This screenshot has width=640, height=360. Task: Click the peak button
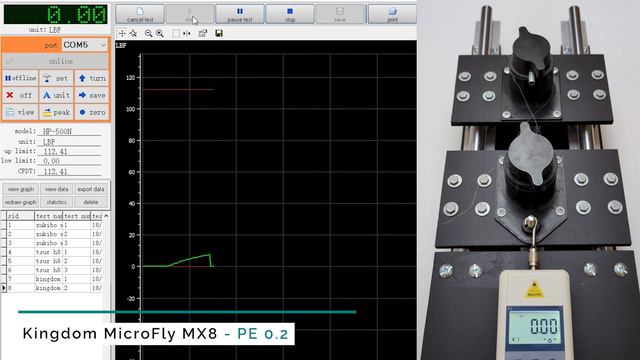coord(56,112)
